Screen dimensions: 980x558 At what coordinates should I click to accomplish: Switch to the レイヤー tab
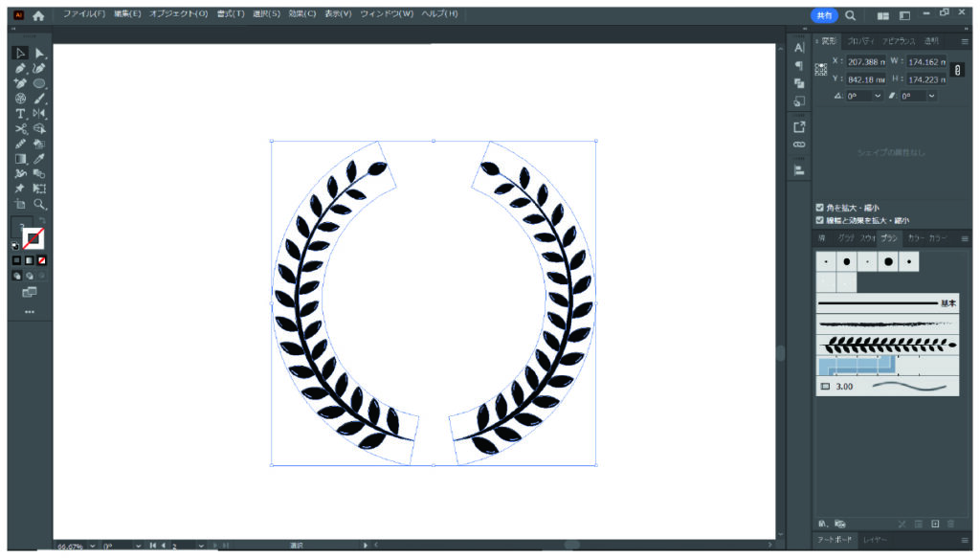[875, 540]
